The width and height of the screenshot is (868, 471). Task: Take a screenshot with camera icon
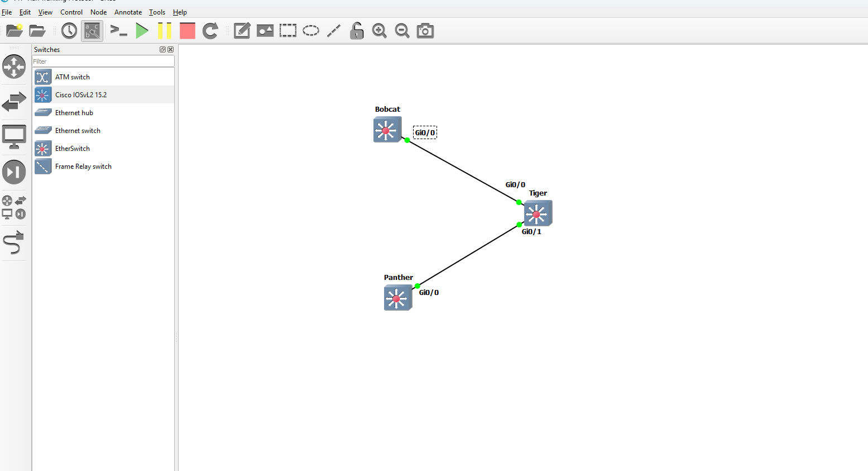[x=425, y=31]
